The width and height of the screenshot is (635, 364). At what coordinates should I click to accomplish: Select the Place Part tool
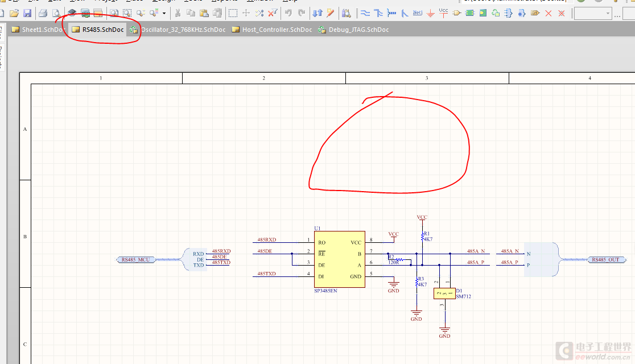(x=457, y=13)
